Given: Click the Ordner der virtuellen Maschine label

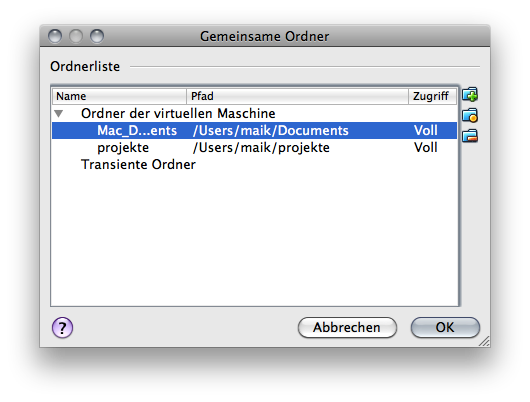Looking at the screenshot, I should [x=178, y=114].
